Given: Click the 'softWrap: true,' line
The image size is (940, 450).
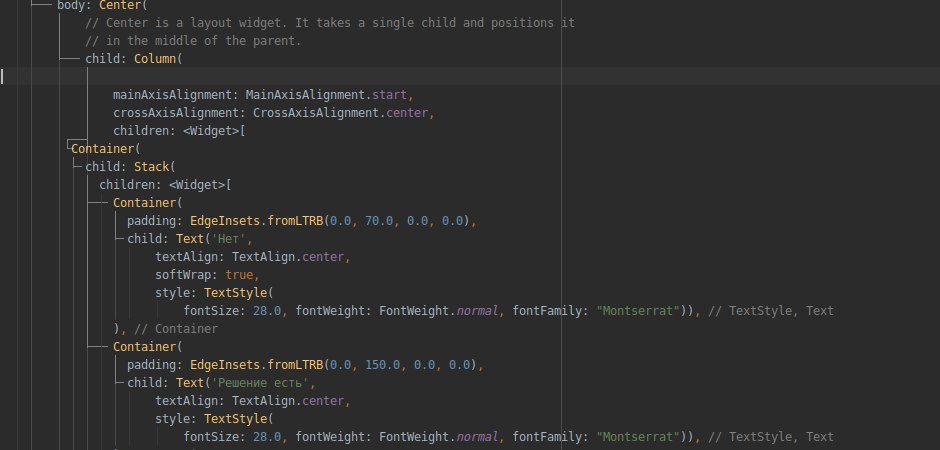Looking at the screenshot, I should [x=207, y=274].
